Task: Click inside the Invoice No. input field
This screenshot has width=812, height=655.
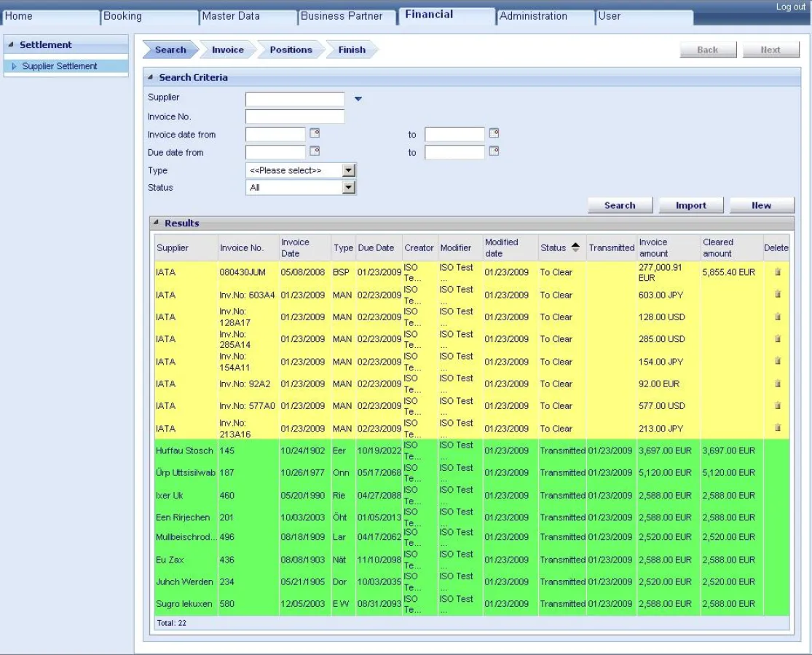Action: (294, 116)
